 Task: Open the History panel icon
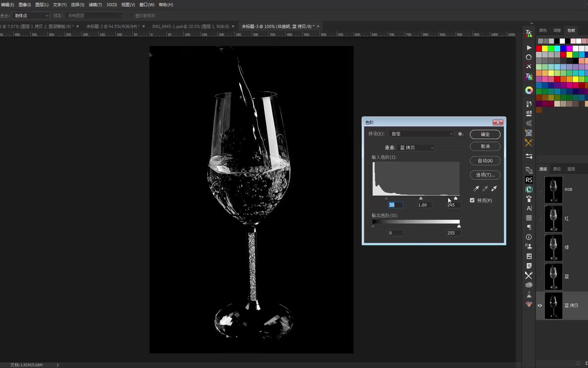529,104
